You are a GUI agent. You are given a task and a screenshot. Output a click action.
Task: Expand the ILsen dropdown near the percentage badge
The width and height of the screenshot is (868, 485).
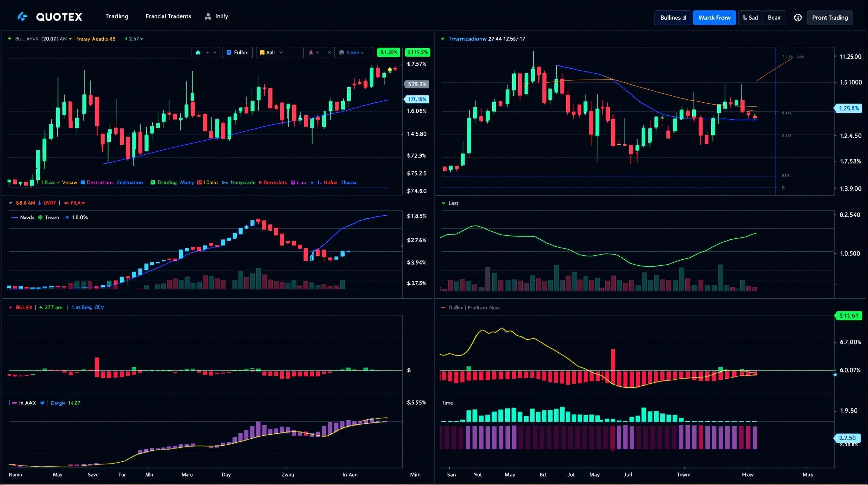click(363, 53)
